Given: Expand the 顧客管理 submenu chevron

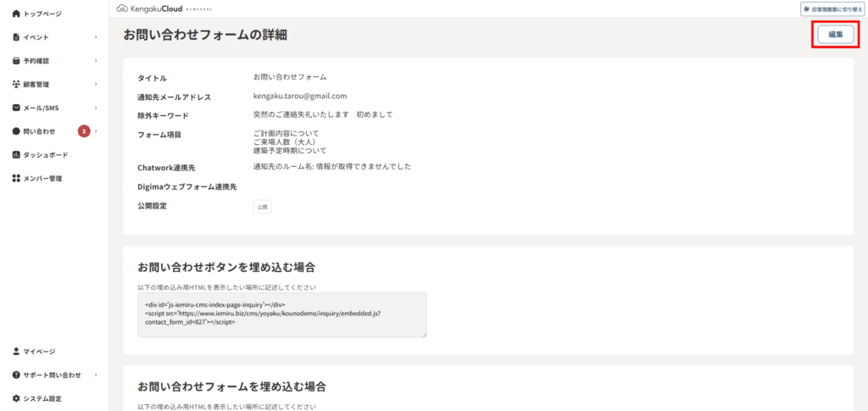Looking at the screenshot, I should coord(96,84).
